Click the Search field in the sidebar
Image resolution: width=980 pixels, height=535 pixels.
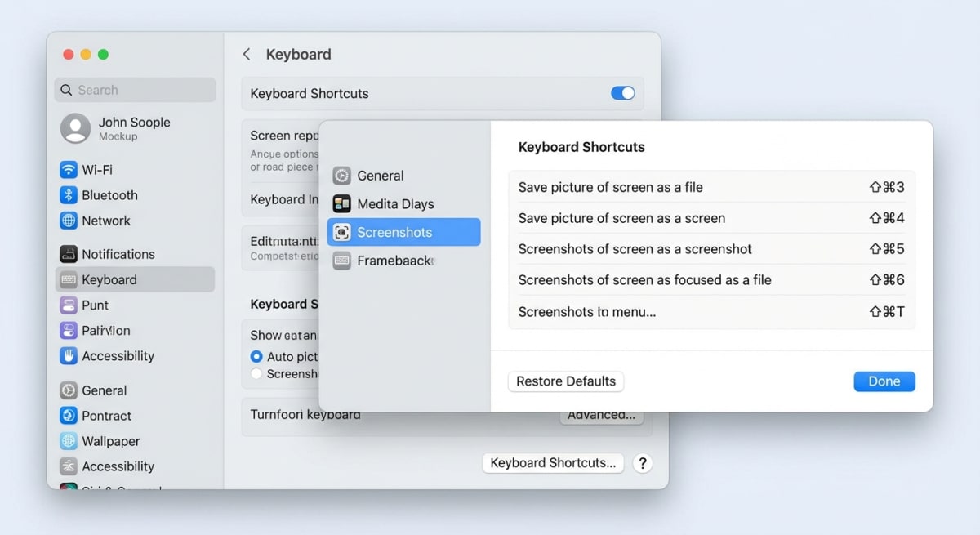tap(134, 89)
